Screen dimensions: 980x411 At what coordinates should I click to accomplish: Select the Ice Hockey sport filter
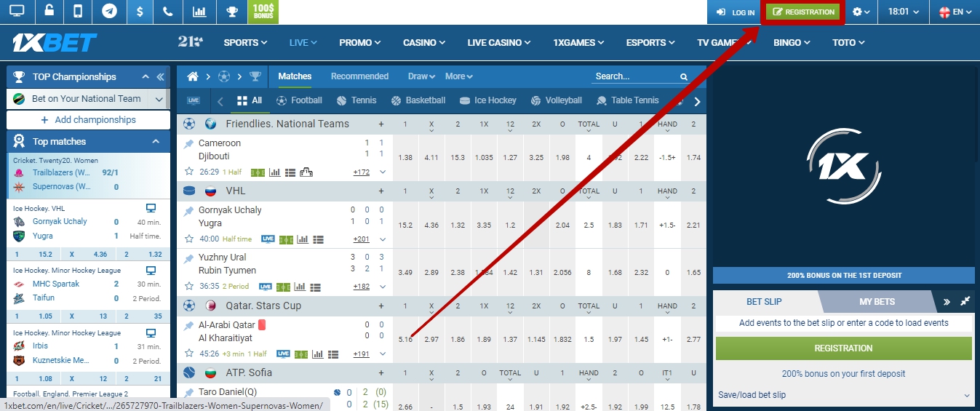click(x=487, y=100)
